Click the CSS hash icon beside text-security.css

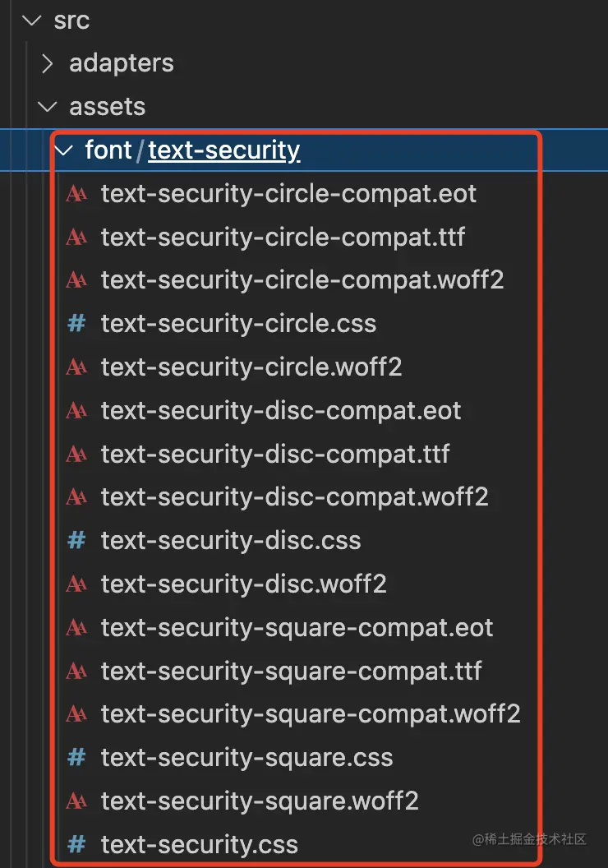click(x=76, y=844)
